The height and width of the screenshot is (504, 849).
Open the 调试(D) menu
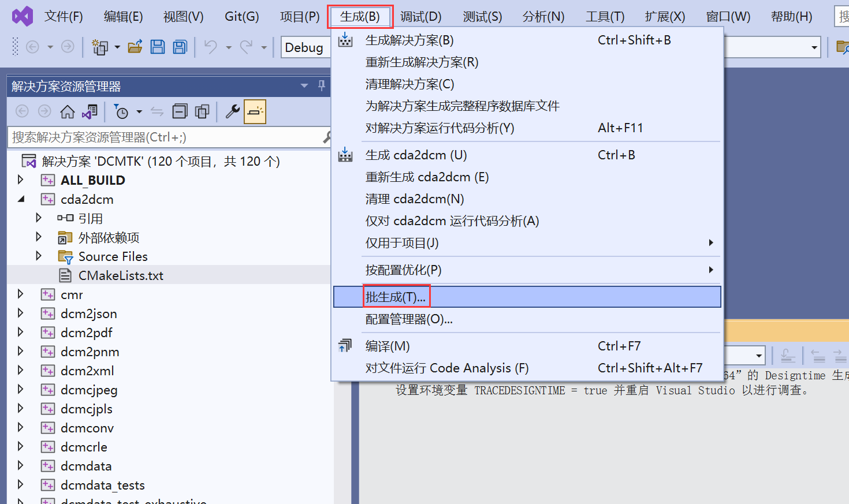pyautogui.click(x=421, y=16)
